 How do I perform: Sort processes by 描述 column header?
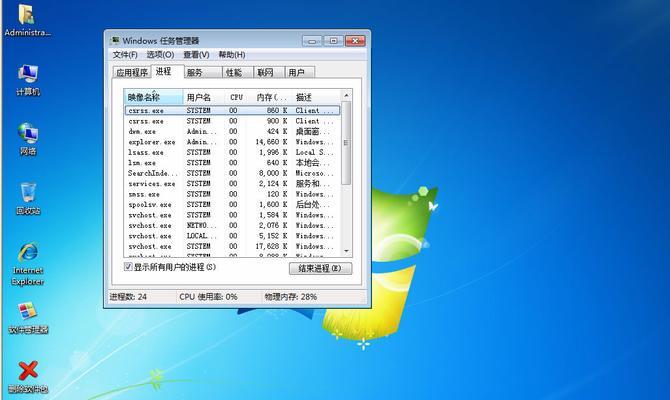pos(317,97)
